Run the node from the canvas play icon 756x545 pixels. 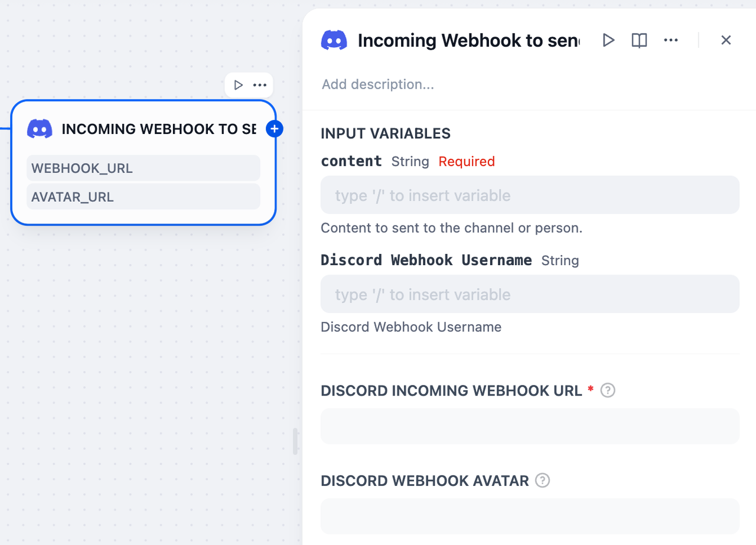239,85
